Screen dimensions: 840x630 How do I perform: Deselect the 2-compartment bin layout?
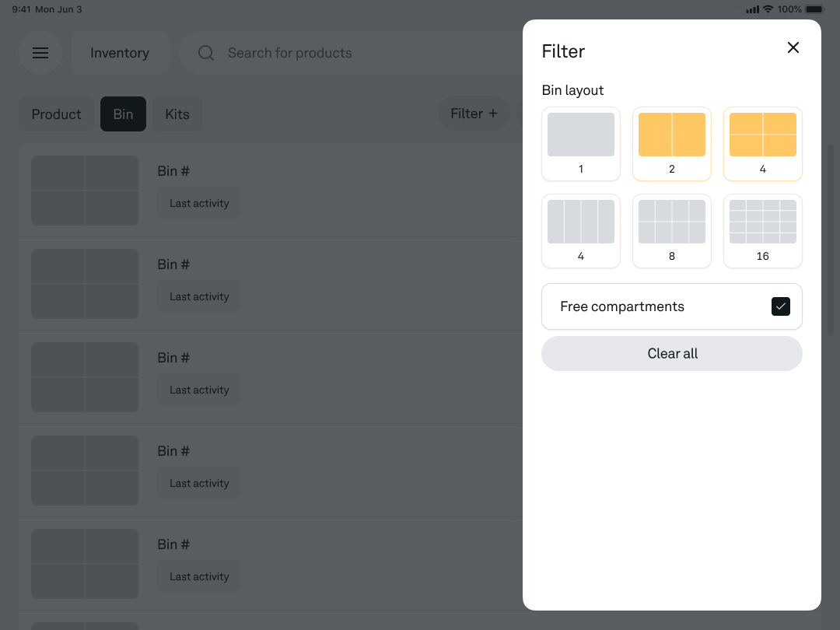(x=672, y=144)
